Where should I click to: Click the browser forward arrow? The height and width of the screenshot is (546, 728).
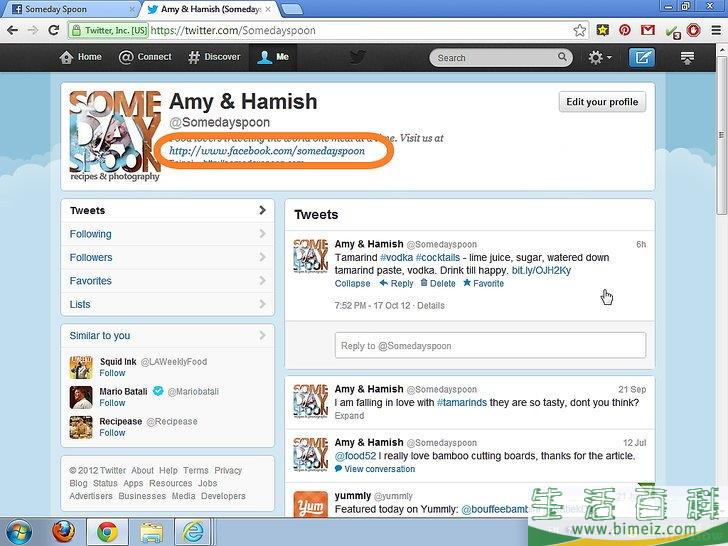coord(32,30)
